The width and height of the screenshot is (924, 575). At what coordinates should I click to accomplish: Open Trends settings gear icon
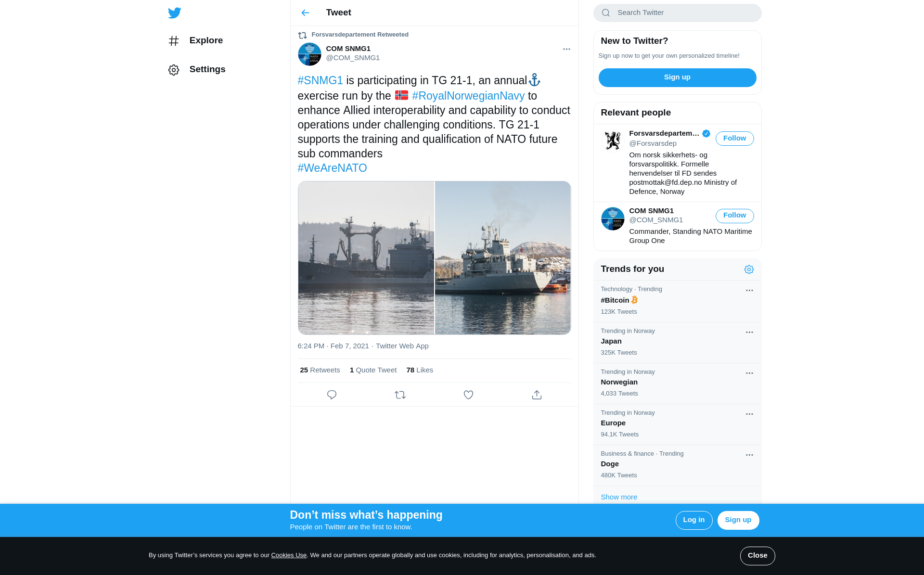coord(749,269)
